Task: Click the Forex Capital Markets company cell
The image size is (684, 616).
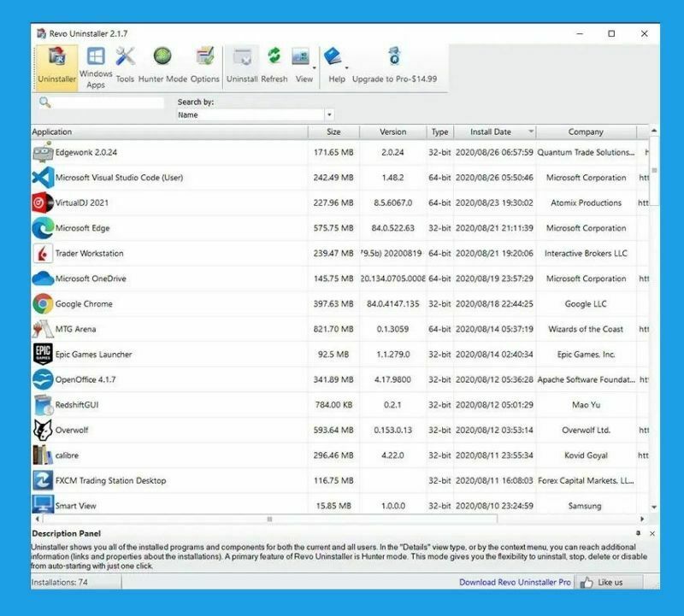Action: click(586, 480)
